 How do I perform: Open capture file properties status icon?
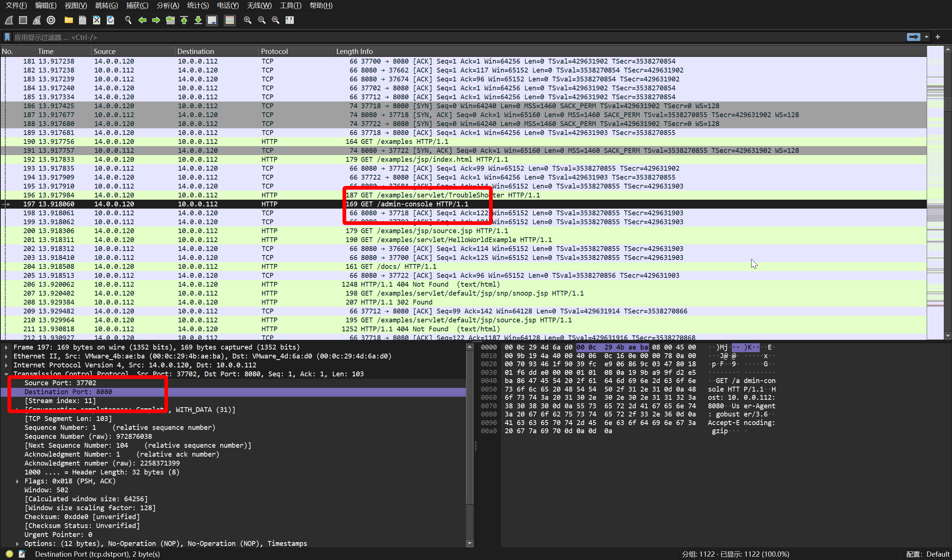[22, 554]
